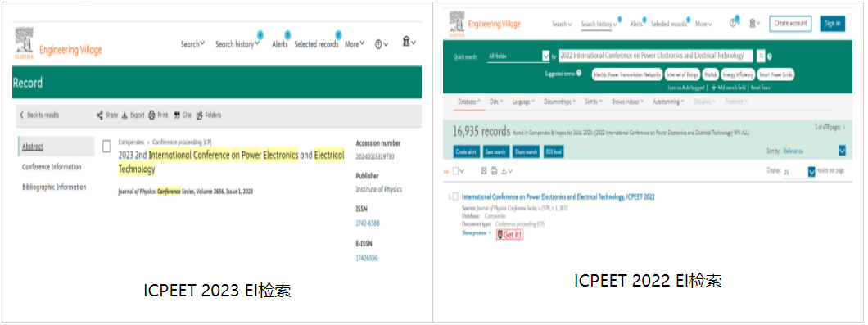The height and width of the screenshot is (325, 868).
Task: Open the Language filter menu
Action: click(x=523, y=102)
